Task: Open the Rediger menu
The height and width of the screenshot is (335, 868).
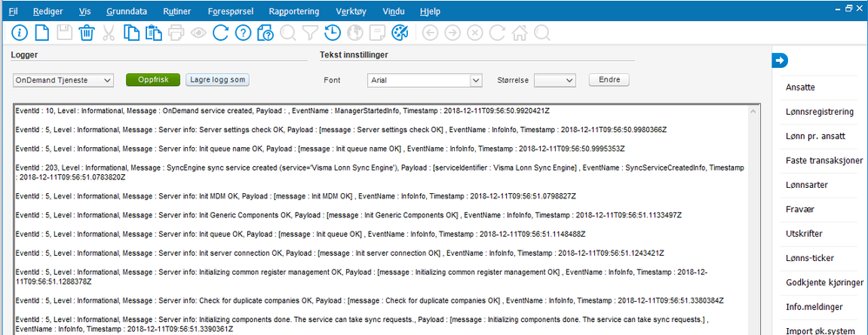Action: (48, 11)
